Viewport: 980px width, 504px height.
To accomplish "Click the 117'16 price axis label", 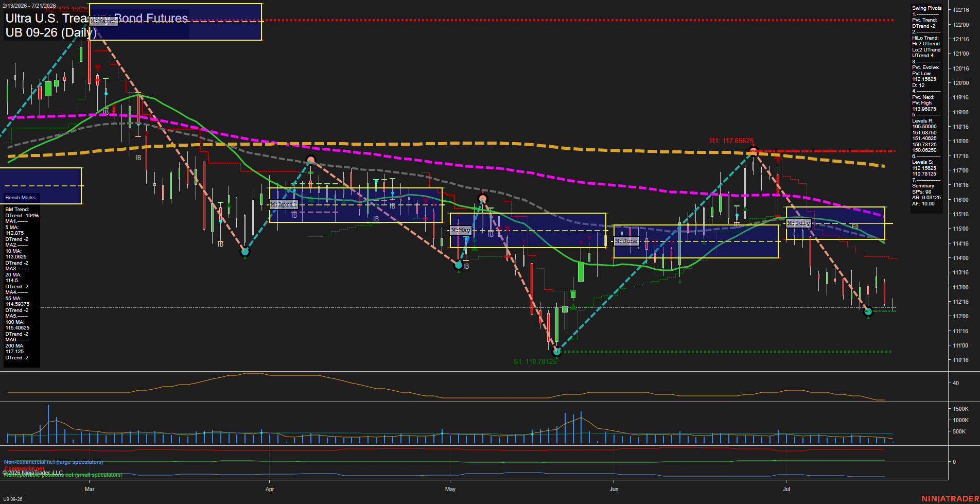I will (961, 156).
